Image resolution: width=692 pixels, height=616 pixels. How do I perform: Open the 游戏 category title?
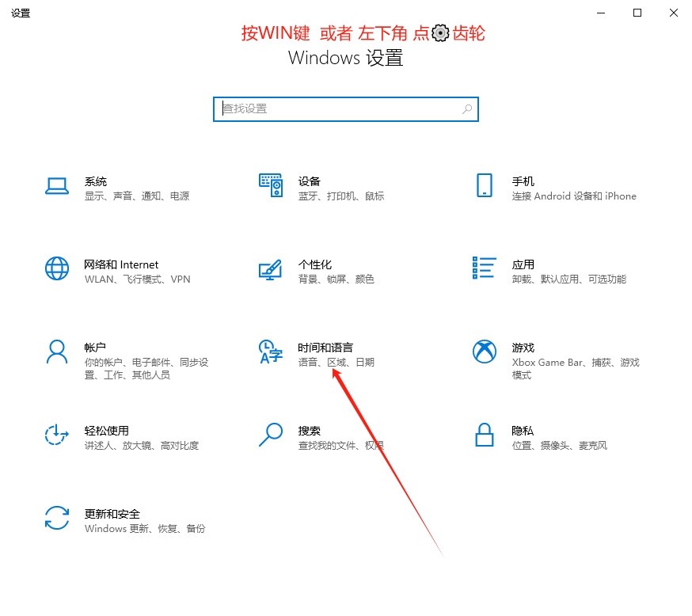[x=523, y=348]
